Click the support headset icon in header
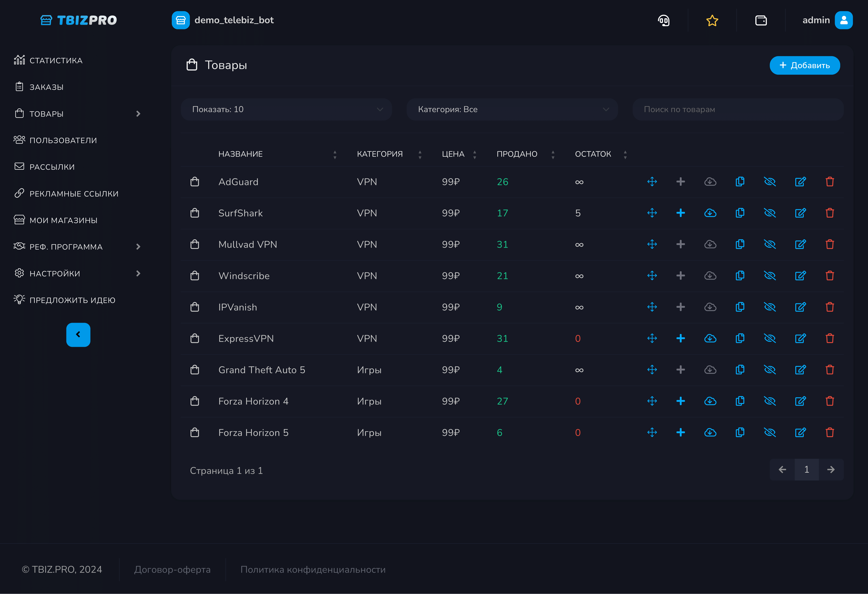The width and height of the screenshot is (868, 594). pos(663,20)
